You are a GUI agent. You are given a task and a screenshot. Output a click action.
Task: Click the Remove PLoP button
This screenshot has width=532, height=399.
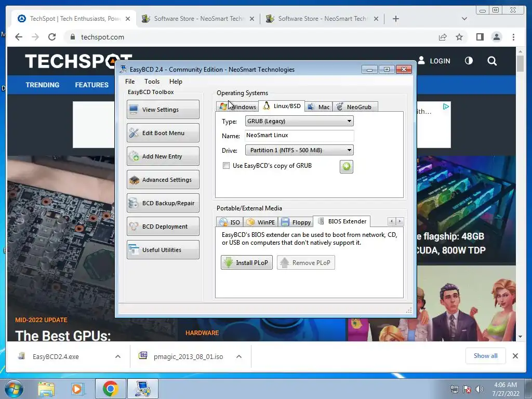(x=305, y=262)
